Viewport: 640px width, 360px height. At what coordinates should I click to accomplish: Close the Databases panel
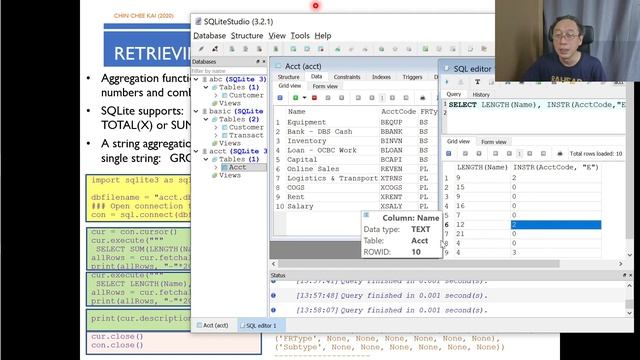[x=264, y=62]
